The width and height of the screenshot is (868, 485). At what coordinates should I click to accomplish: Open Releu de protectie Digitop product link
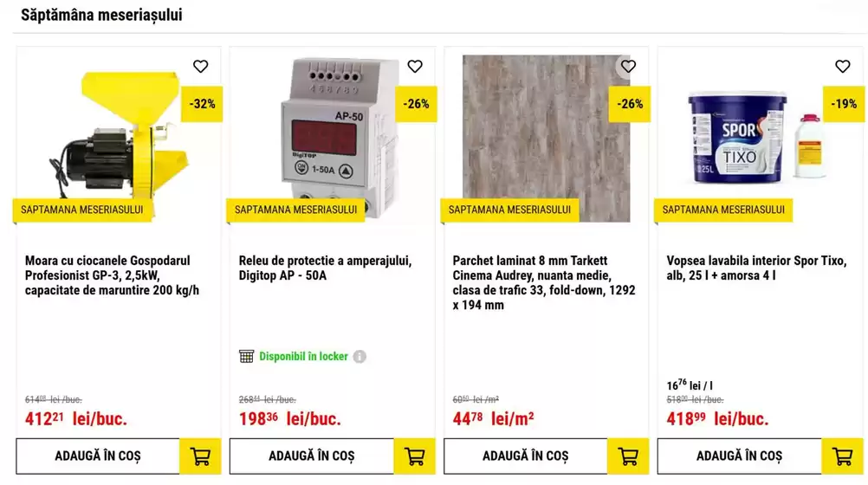325,268
